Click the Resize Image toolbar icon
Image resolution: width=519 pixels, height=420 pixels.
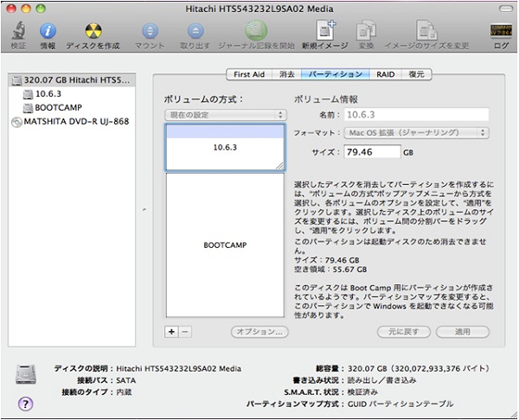426,30
